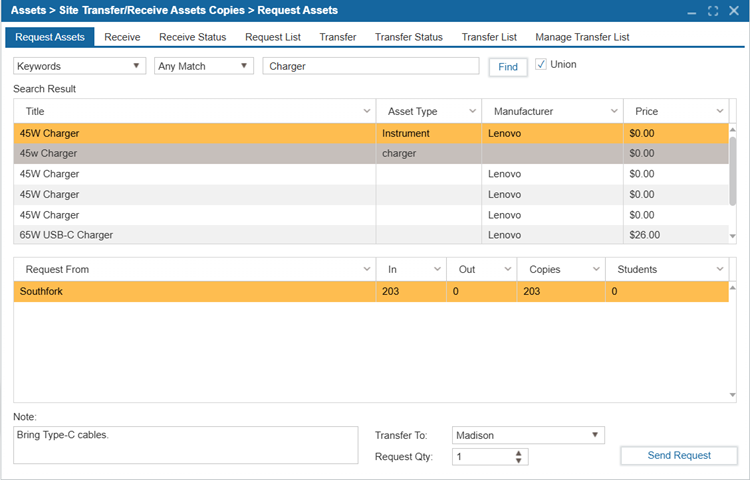Screen dimensions: 750x480
Task: Increase Request Qty with up arrow
Action: coord(518,453)
